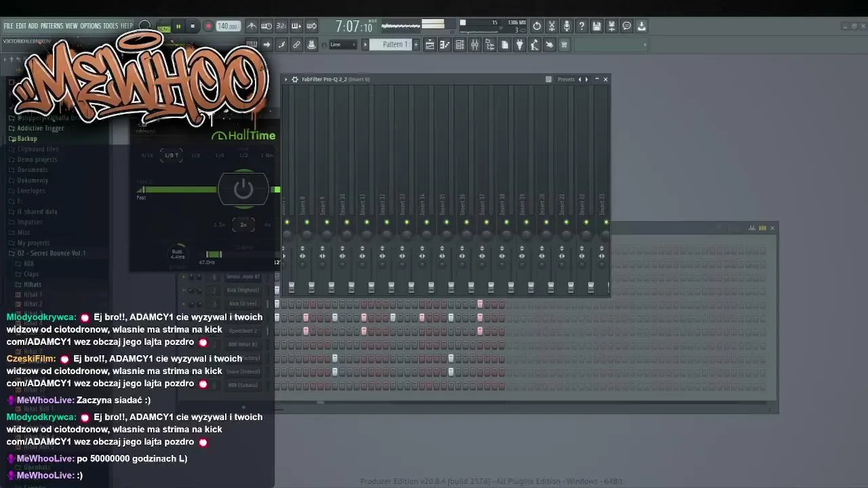Screen dimensions: 868x488
Task: Open the TOOLS menu
Action: point(111,26)
